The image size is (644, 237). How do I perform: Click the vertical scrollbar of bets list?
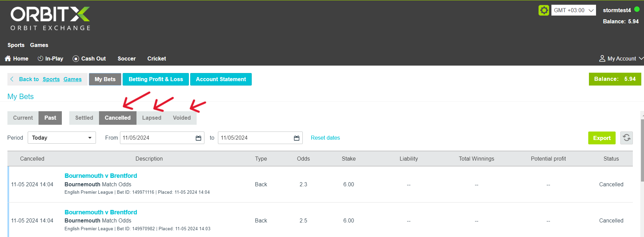tap(642, 150)
